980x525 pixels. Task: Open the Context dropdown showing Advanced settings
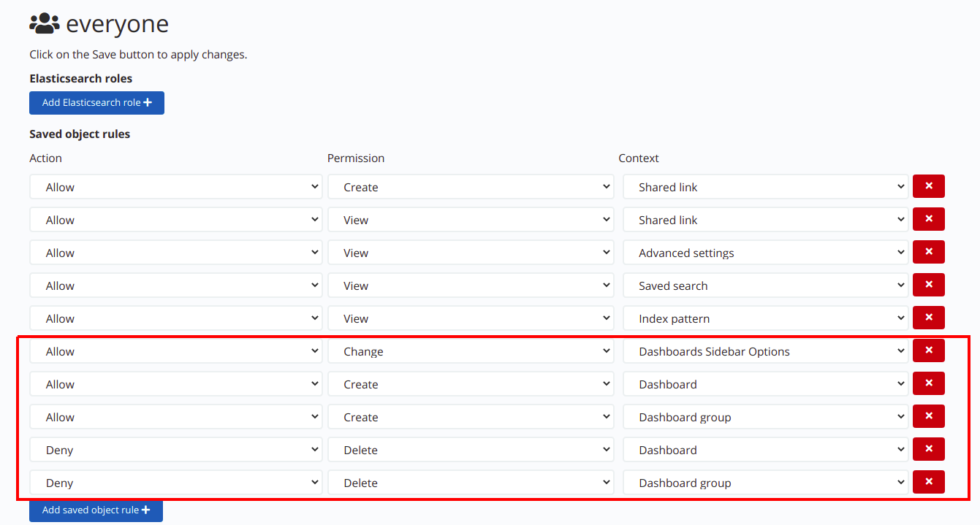point(765,252)
